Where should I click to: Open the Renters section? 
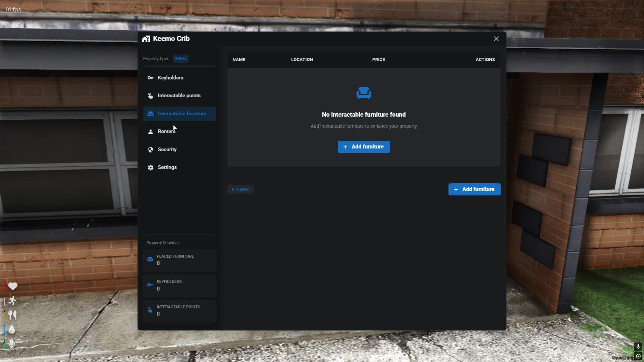coord(166,131)
